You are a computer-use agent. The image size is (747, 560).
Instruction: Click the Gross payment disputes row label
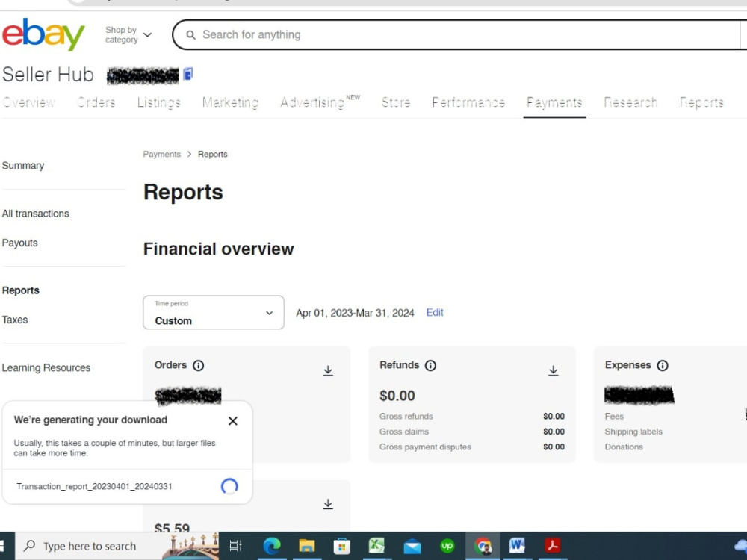pyautogui.click(x=426, y=447)
